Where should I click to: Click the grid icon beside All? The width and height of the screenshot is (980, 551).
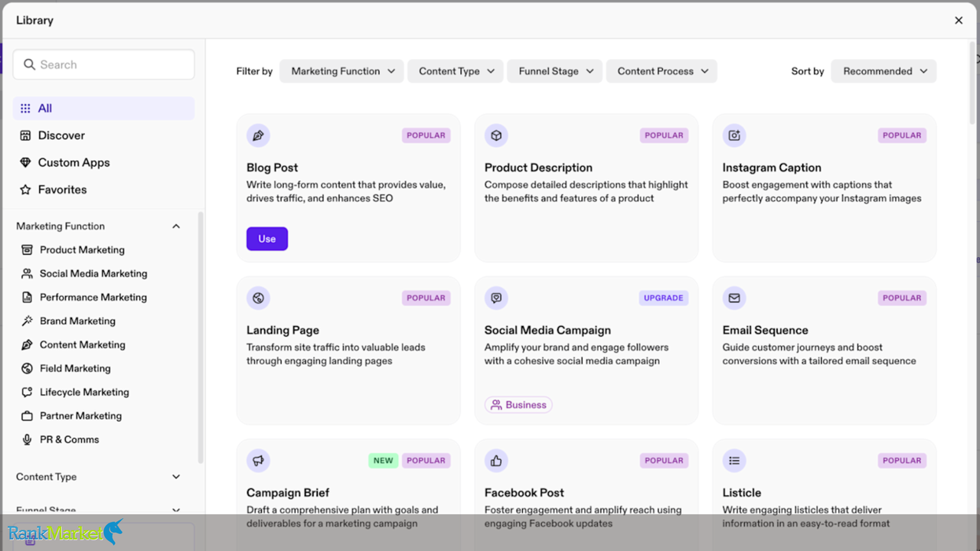point(25,109)
